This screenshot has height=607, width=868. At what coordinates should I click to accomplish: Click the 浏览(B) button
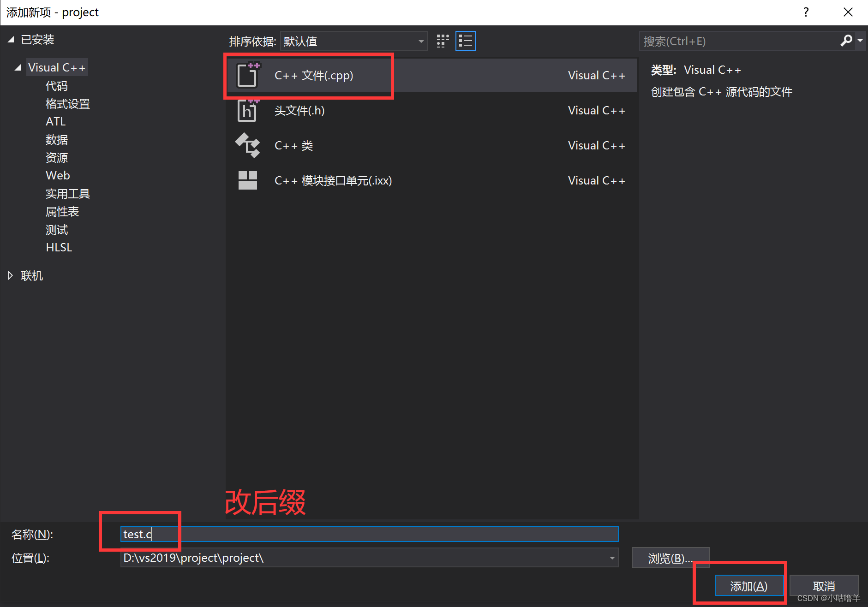[670, 558]
